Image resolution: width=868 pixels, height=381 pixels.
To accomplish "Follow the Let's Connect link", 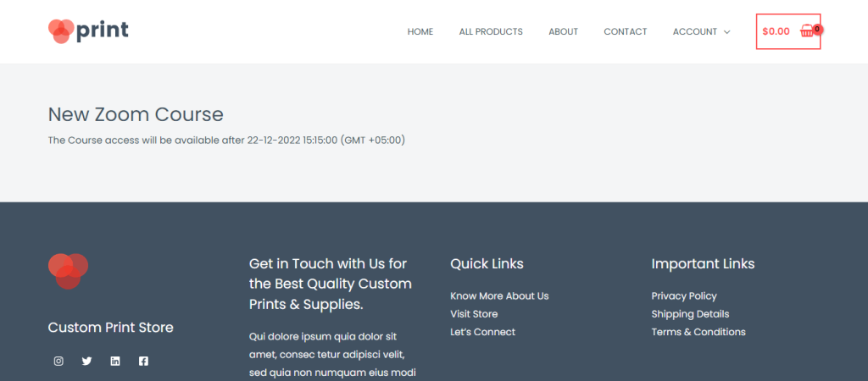I will click(482, 332).
